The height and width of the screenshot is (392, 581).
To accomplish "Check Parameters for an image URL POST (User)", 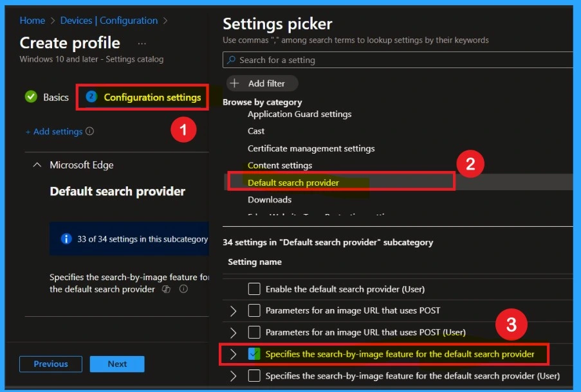I will pyautogui.click(x=254, y=332).
